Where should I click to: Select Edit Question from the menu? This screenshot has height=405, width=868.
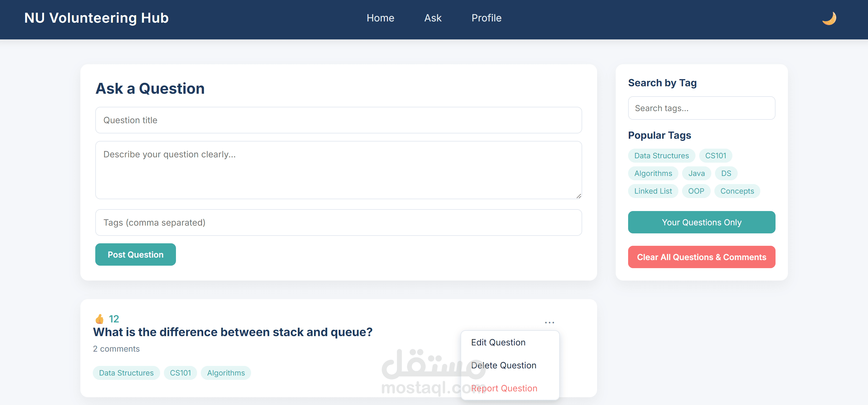498,342
